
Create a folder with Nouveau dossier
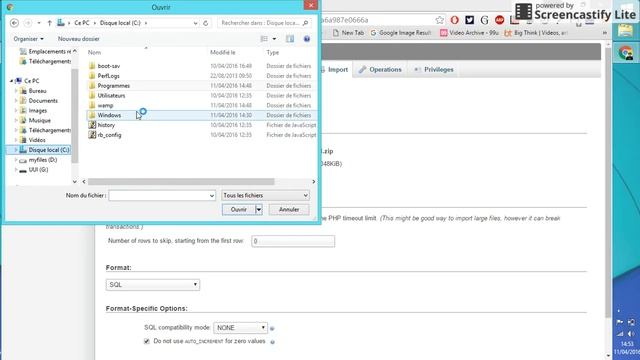tap(78, 39)
